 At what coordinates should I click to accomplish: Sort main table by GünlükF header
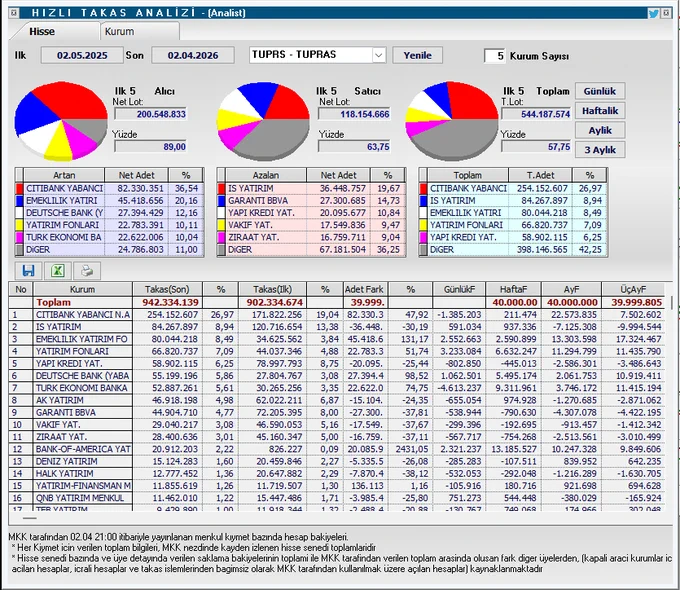tap(459, 289)
